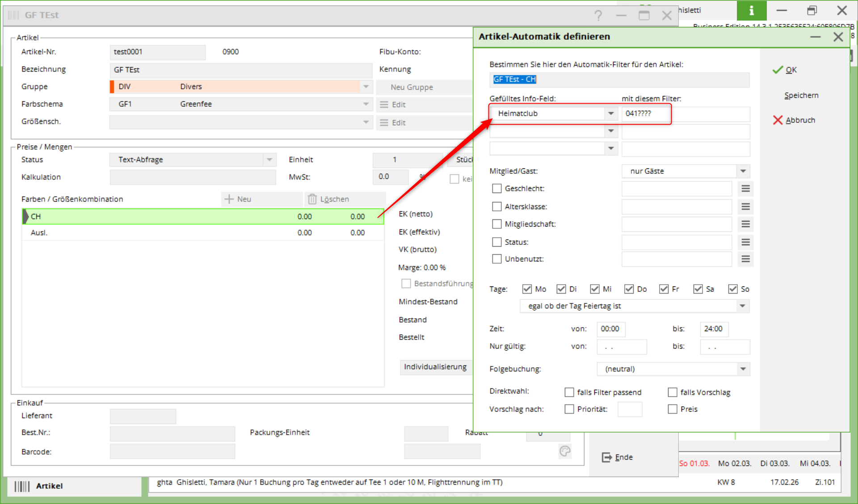The height and width of the screenshot is (504, 858).
Task: Click the color palette icon near Barcode
Action: pos(565,451)
